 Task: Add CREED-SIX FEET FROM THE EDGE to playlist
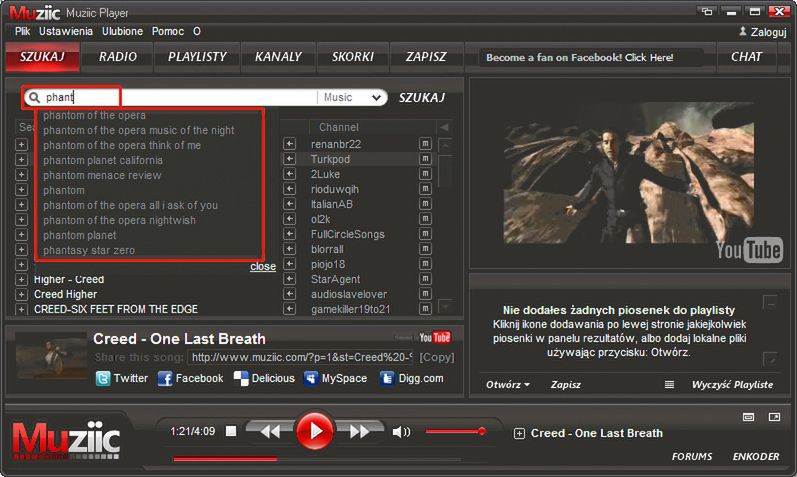tap(21, 309)
